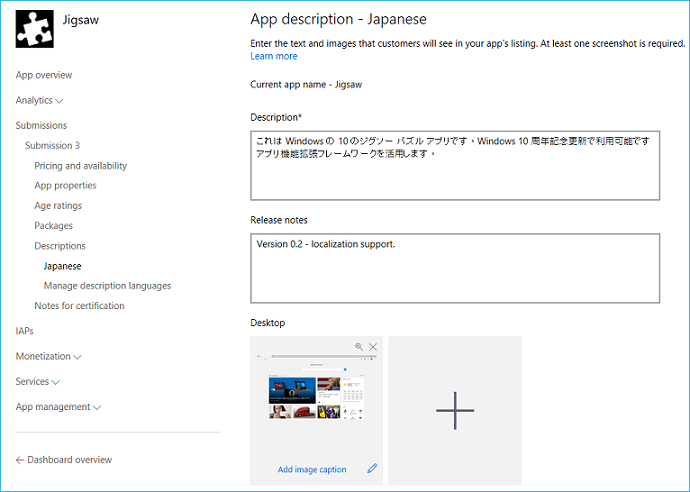Open Notes for certification
This screenshot has width=690, height=492.
point(79,305)
